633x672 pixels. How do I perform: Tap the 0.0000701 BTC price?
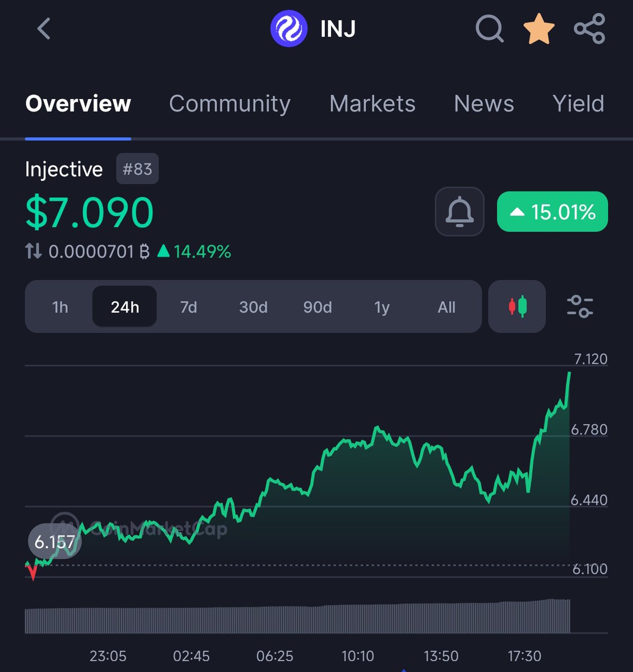click(99, 251)
